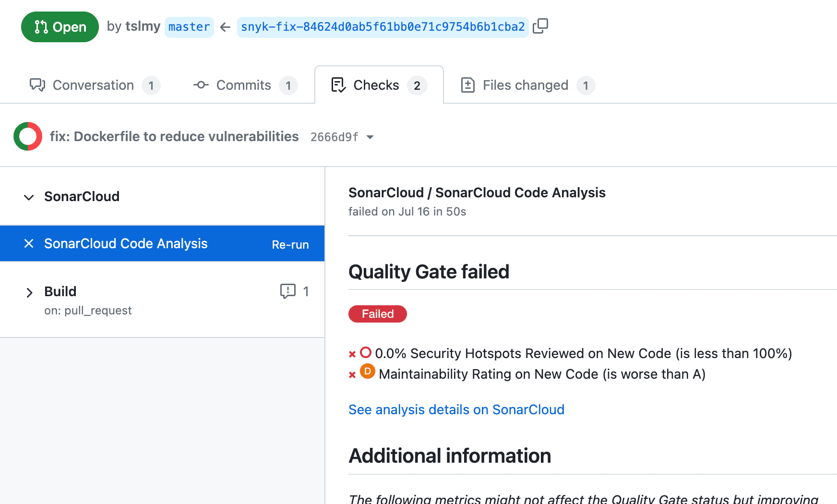The height and width of the screenshot is (504, 837).
Task: Click the red-green status donut next to commit message
Action: 28,136
